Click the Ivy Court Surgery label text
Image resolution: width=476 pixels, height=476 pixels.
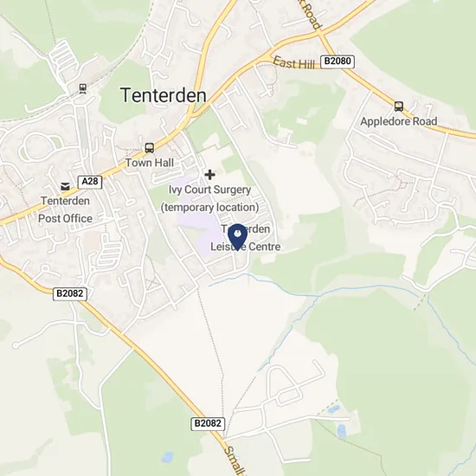click(209, 190)
